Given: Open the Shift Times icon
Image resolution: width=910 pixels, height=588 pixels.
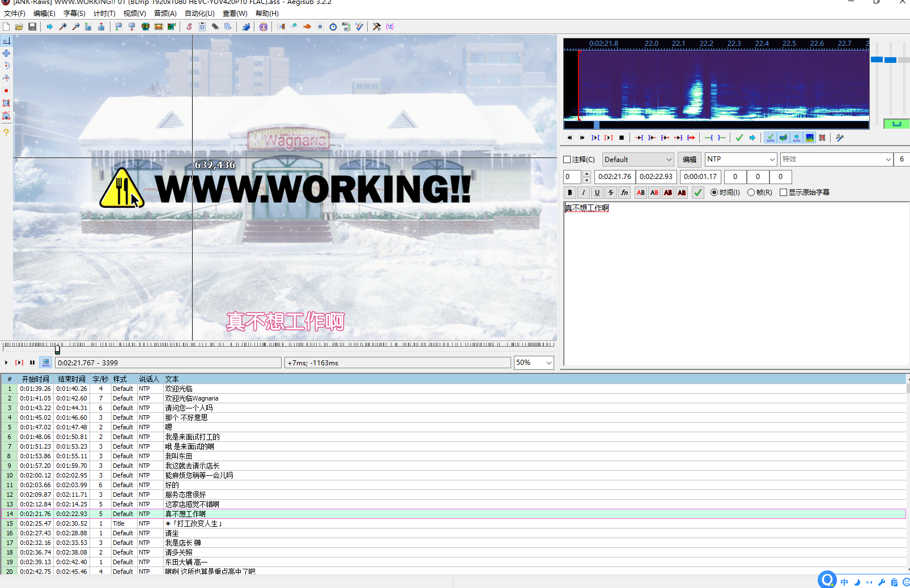Looking at the screenshot, I should coord(281,27).
